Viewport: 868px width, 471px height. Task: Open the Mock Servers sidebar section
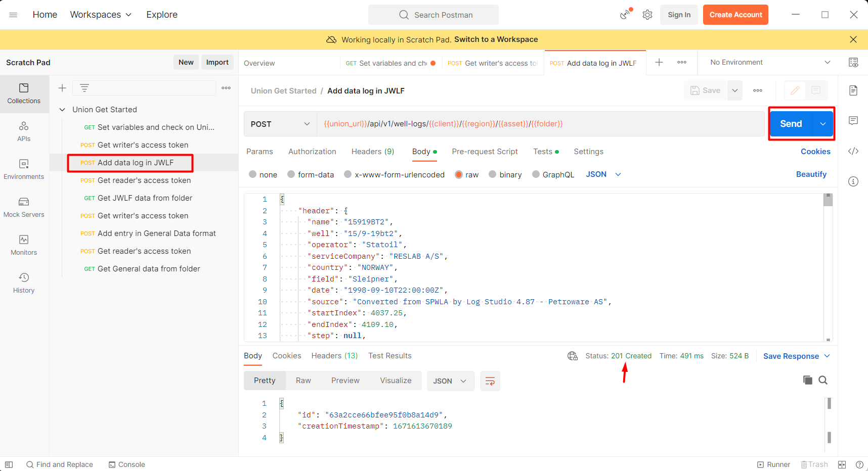pos(24,207)
